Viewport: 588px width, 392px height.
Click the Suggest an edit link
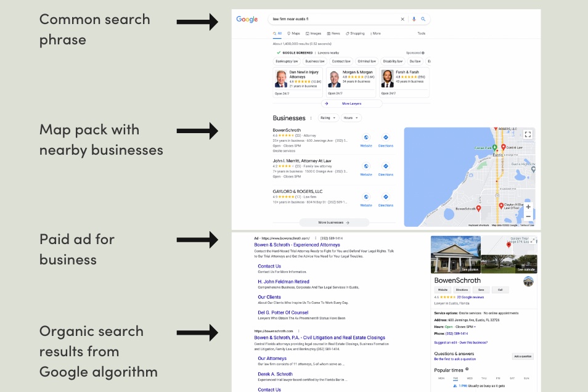click(x=446, y=343)
